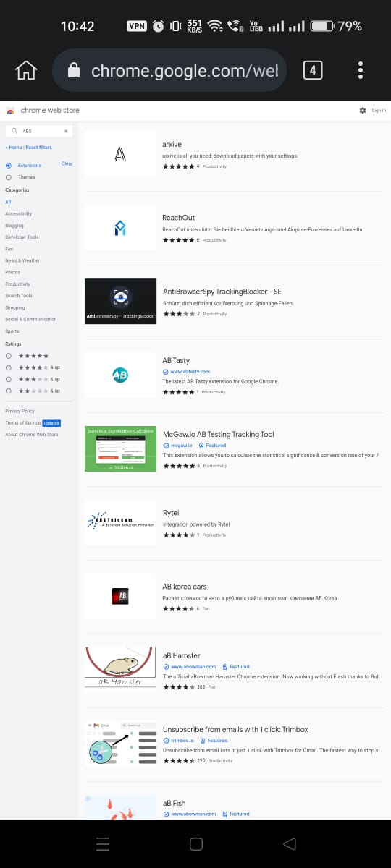The image size is (391, 868).
Task: Click the Featured badge on aB Hamster
Action: pos(236,667)
